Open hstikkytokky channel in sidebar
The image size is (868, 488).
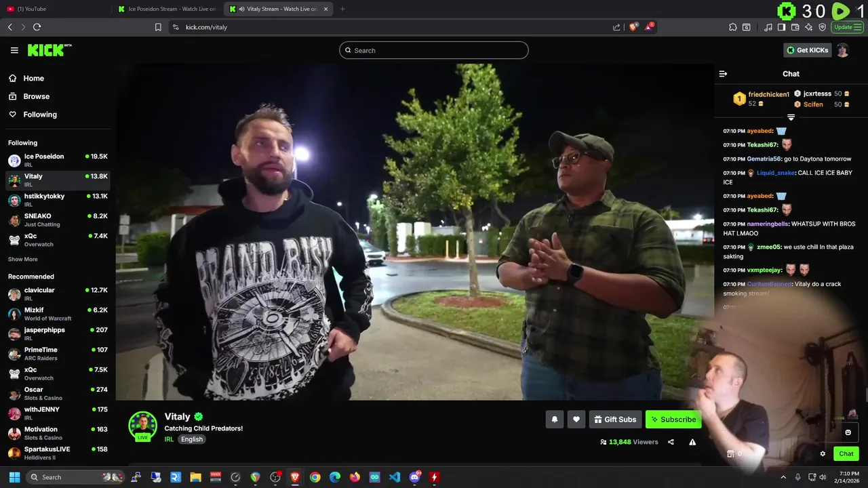tap(58, 200)
